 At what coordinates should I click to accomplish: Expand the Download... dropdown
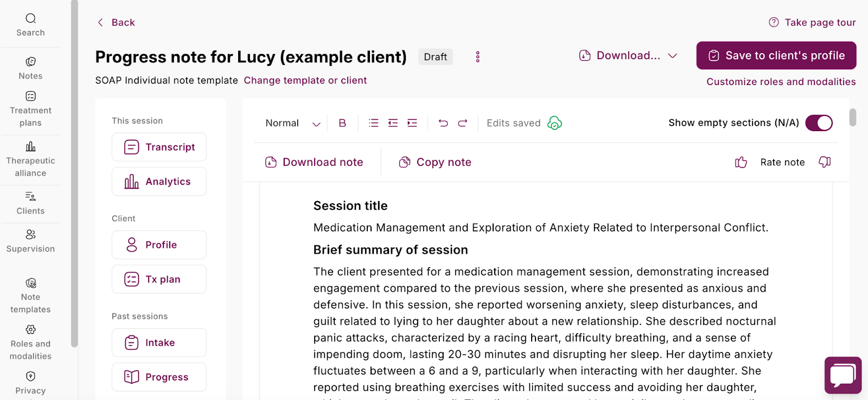click(x=628, y=55)
